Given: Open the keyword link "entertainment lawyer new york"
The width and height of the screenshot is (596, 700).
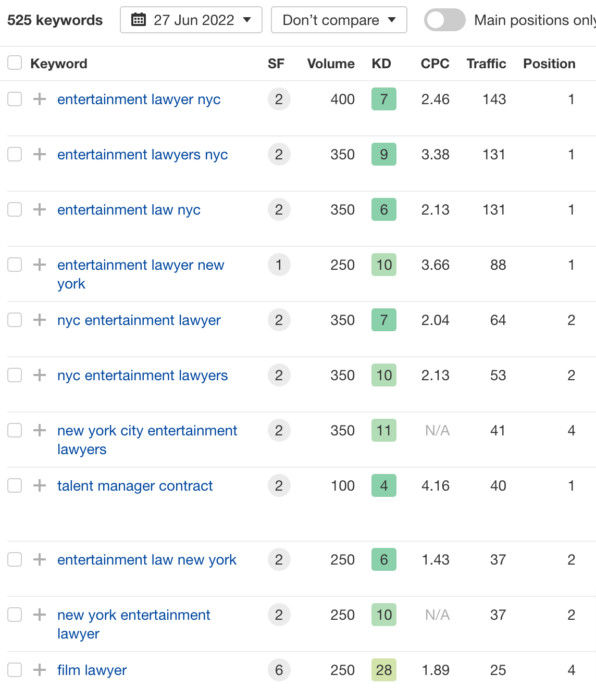Looking at the screenshot, I should click(x=141, y=265).
